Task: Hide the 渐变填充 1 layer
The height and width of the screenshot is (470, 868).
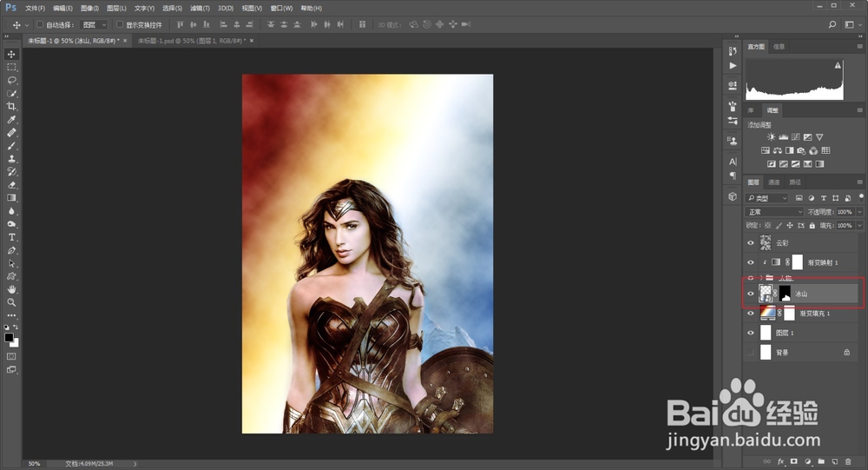Action: (x=751, y=313)
